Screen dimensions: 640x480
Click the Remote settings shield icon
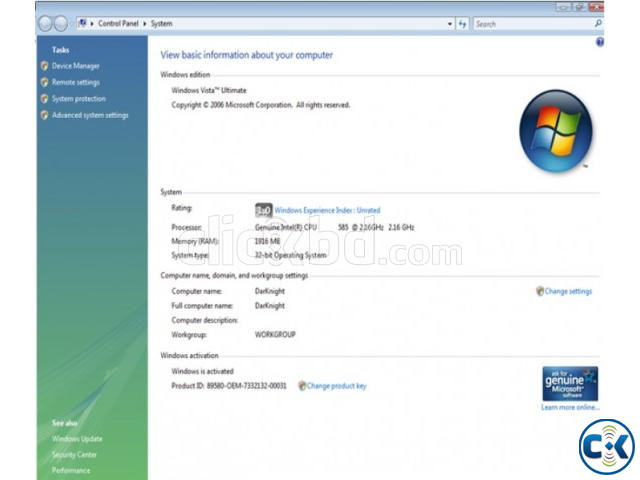pyautogui.click(x=44, y=82)
